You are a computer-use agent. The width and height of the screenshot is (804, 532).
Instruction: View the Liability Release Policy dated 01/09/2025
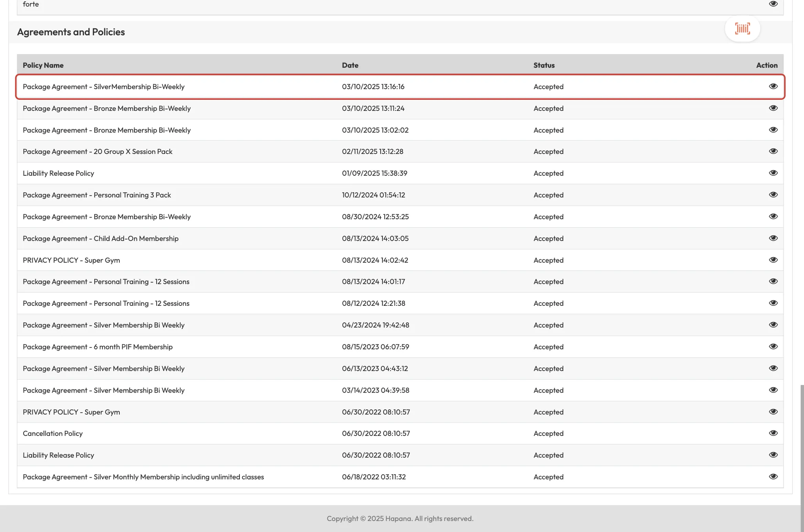773,173
